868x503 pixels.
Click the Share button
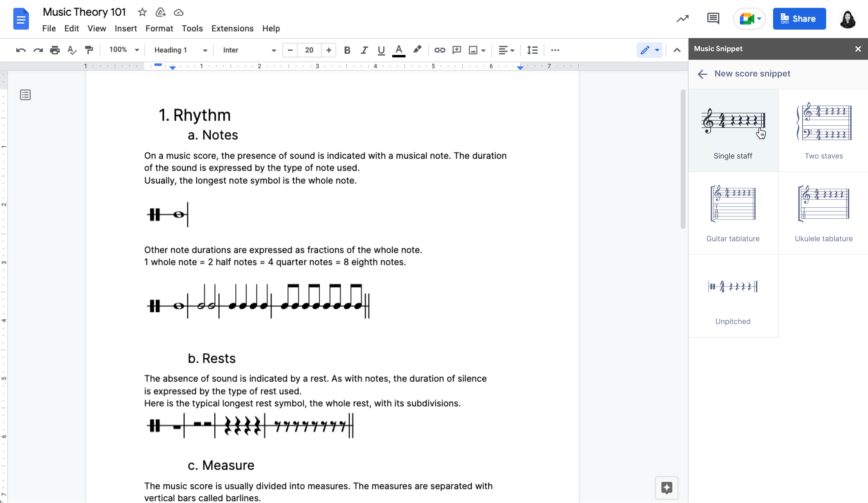(799, 19)
